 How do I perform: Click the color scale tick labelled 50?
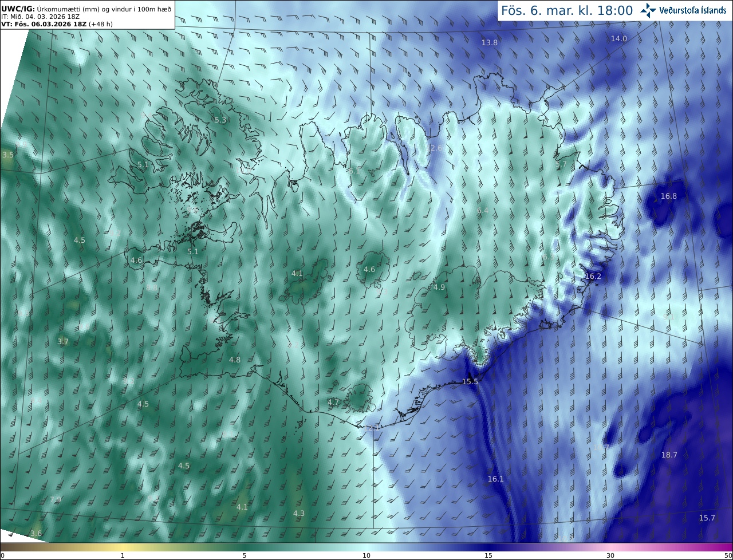point(728,555)
